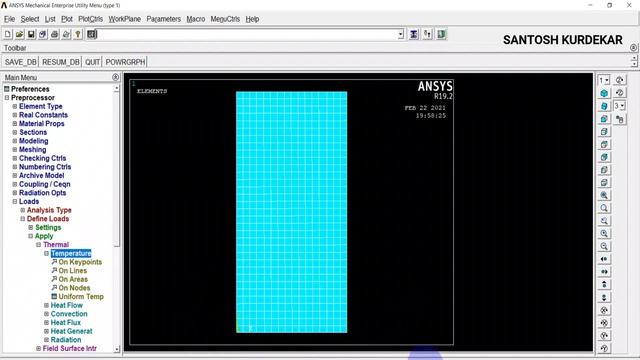
Task: Pan the model left
Action: [x=604, y=259]
